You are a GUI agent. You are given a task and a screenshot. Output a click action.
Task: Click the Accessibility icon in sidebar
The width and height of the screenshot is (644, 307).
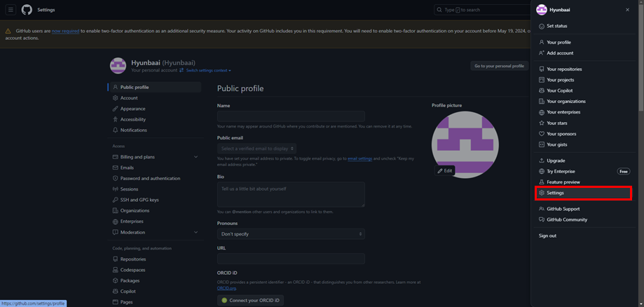[116, 120]
